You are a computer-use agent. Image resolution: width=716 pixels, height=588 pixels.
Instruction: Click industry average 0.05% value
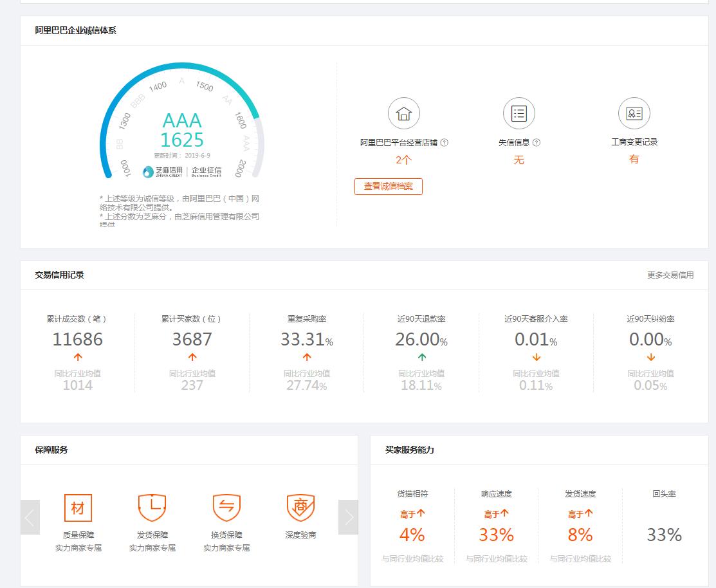coord(650,385)
